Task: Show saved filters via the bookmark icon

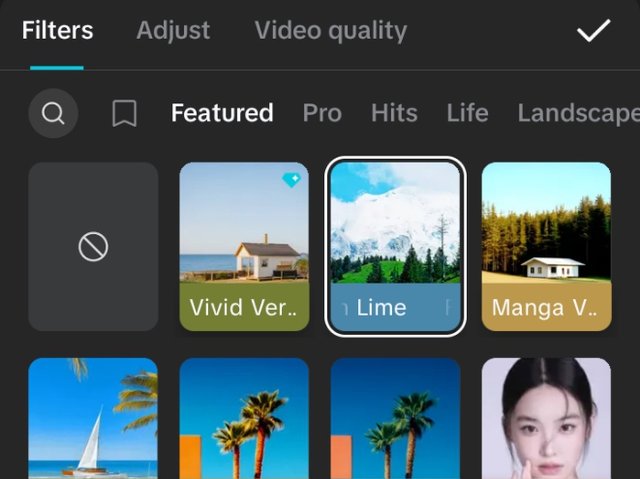Action: point(124,113)
